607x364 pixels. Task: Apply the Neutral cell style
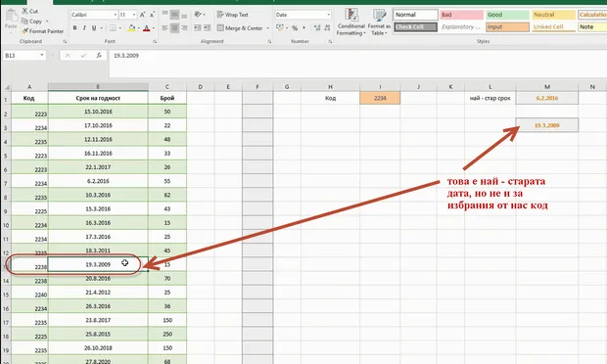click(553, 15)
